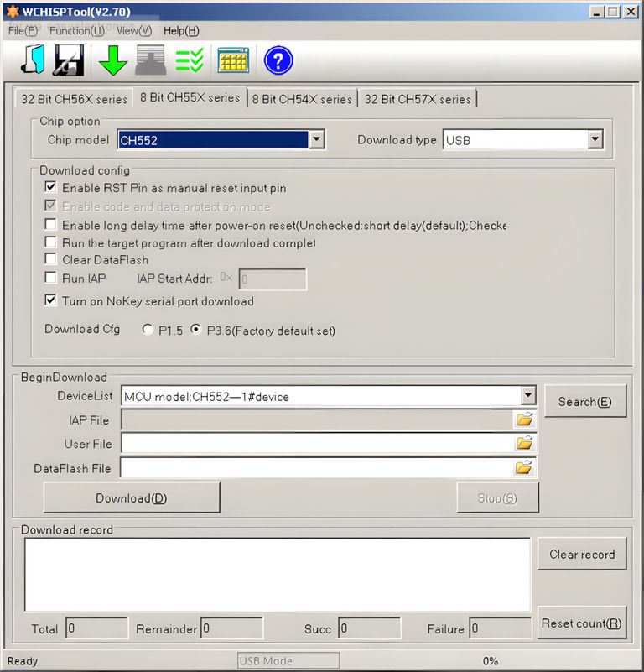Switch to 32 Bit CH56X series tab
The width and height of the screenshot is (644, 672).
point(74,99)
